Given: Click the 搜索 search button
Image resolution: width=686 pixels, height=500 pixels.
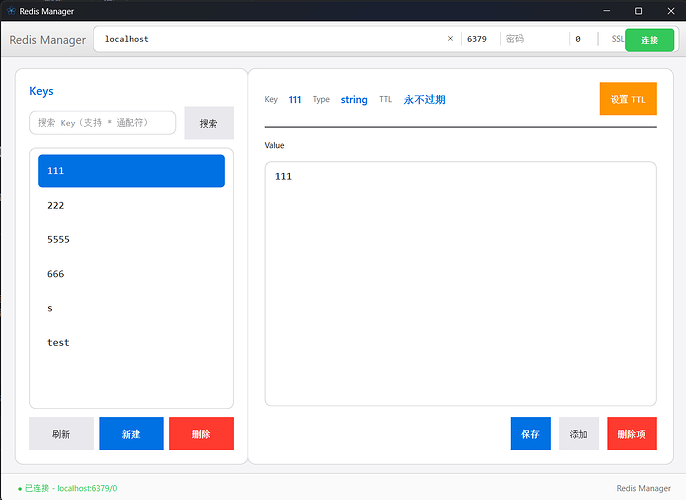Looking at the screenshot, I should pyautogui.click(x=209, y=123).
